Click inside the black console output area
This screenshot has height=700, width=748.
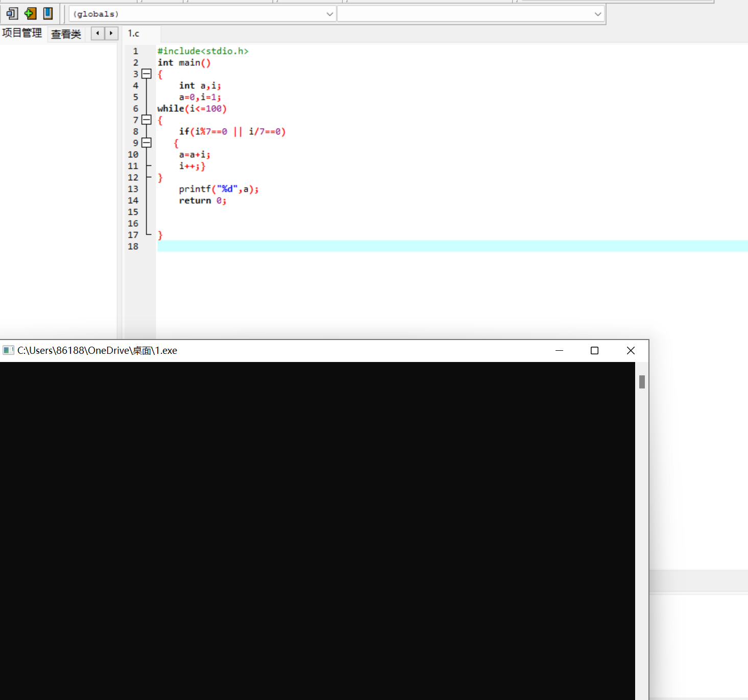[318, 531]
